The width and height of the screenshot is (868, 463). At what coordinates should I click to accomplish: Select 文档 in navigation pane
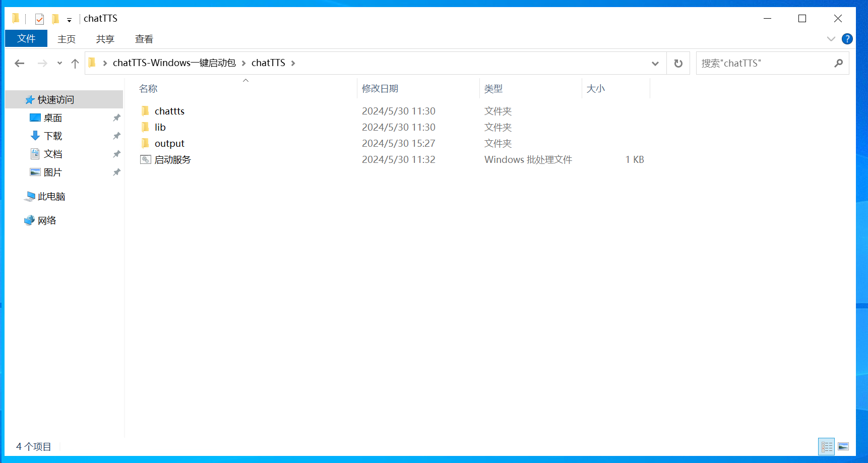pyautogui.click(x=53, y=154)
